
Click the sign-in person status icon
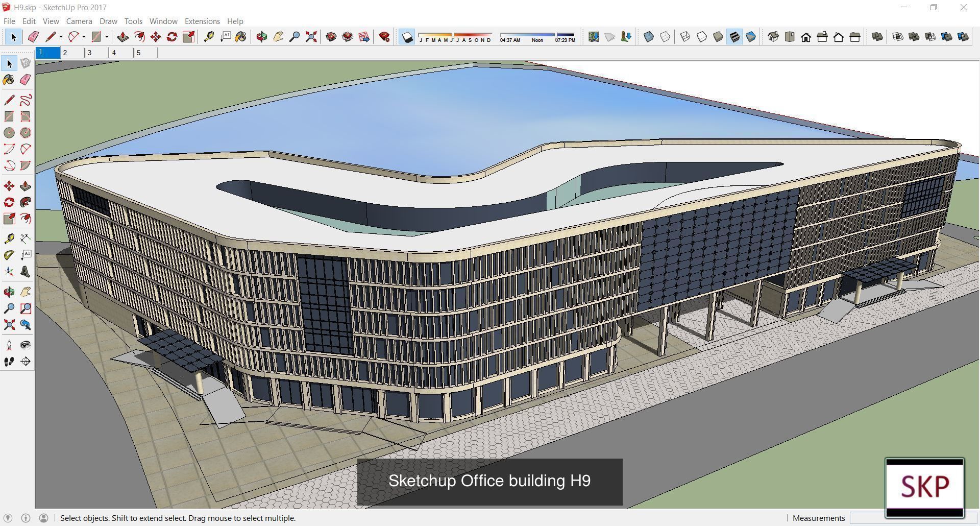[x=44, y=518]
